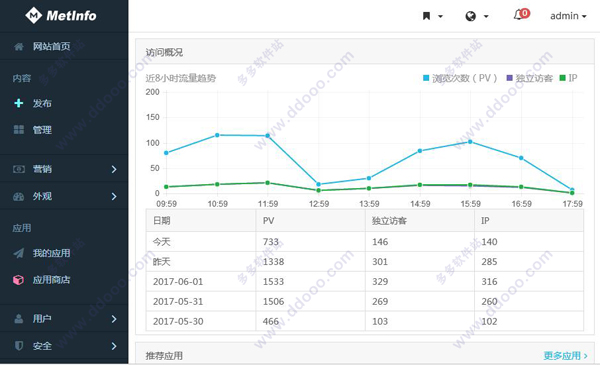
Task: Click the PV data point at 10:59
Action: (x=217, y=135)
